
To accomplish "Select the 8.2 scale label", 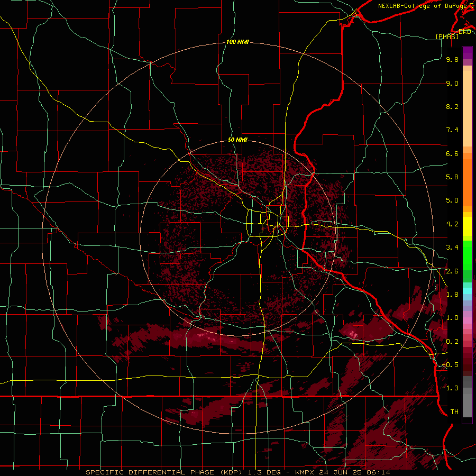I will (x=452, y=106).
